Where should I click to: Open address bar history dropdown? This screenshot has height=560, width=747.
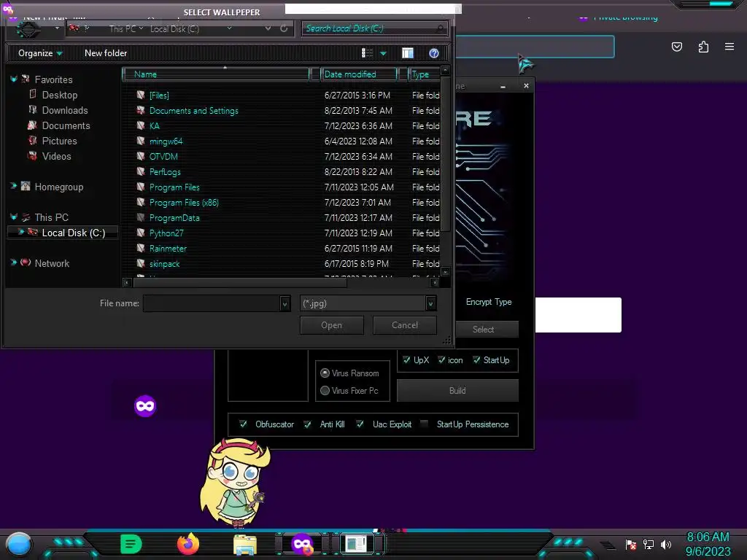click(268, 28)
